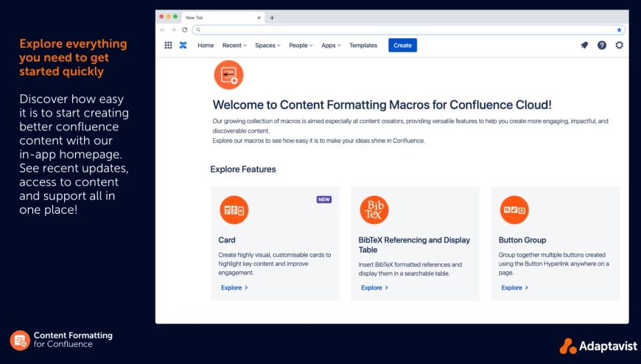Click the bookmark star in address bar
Image resolution: width=641 pixels, height=364 pixels.
(x=619, y=30)
